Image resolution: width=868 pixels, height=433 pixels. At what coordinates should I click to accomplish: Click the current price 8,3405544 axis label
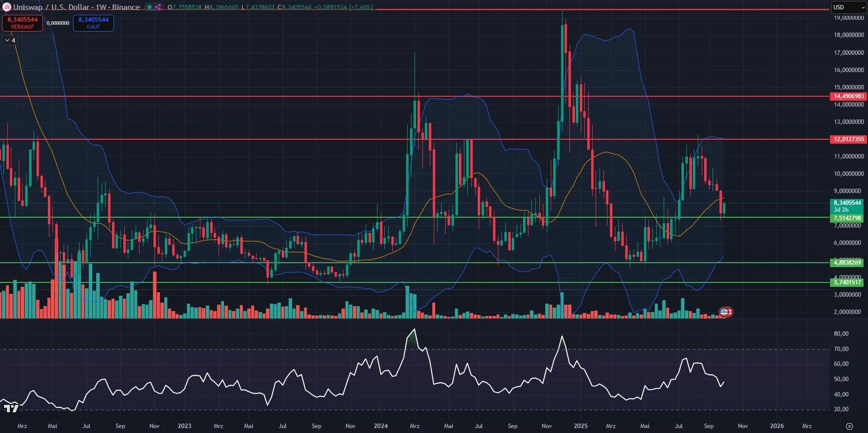pyautogui.click(x=847, y=203)
